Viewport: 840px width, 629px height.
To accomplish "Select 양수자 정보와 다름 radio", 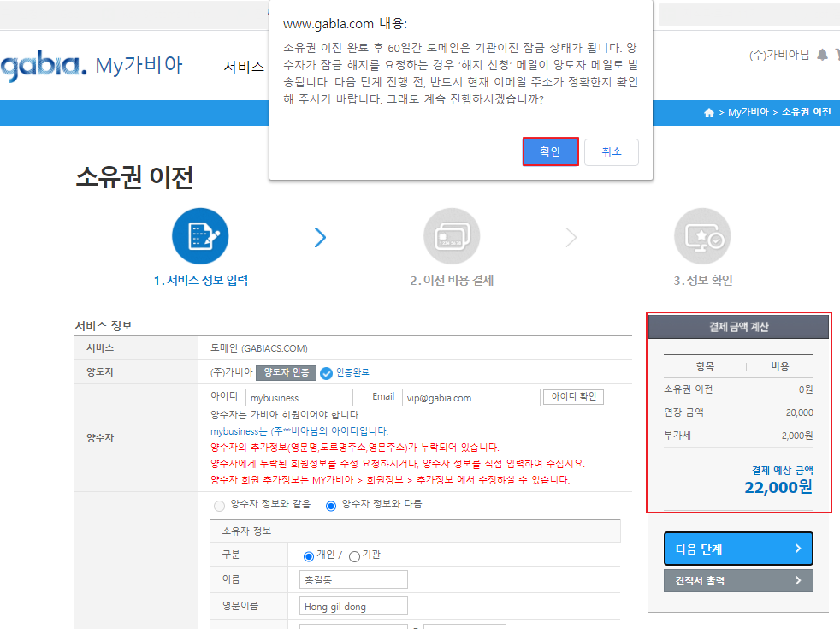I will pyautogui.click(x=331, y=506).
